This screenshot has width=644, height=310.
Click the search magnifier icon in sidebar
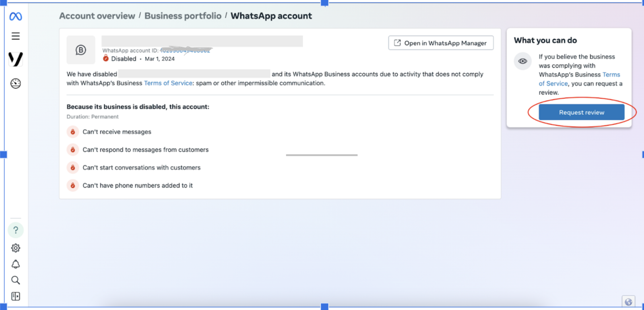(16, 280)
